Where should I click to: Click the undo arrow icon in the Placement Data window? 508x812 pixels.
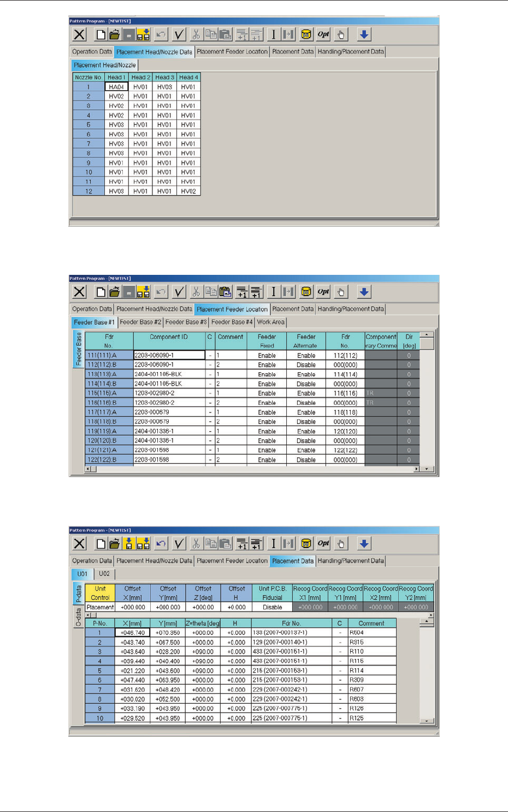click(x=161, y=544)
